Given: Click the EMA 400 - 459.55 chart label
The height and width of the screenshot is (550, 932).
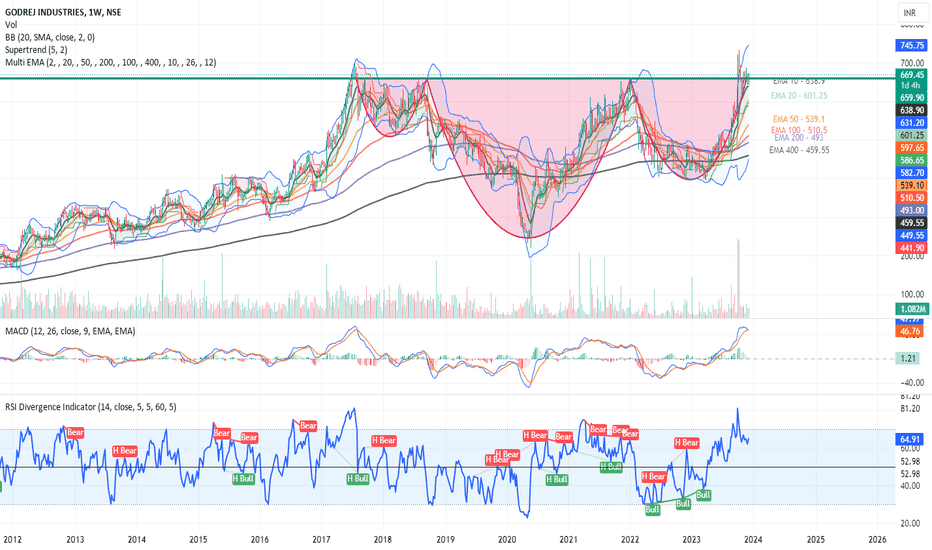Looking at the screenshot, I should (x=799, y=150).
